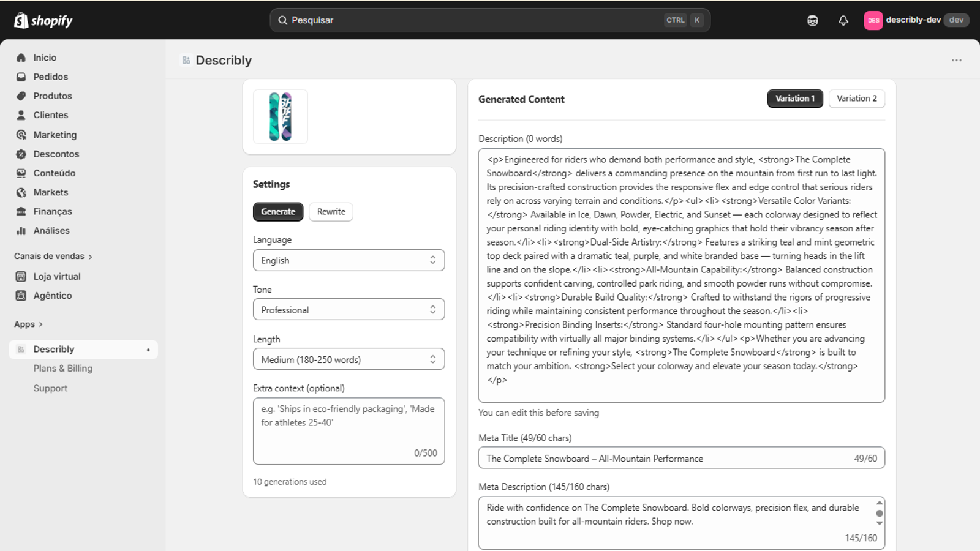Click the Clientes person icon
The height and width of the screenshot is (551, 980).
[21, 114]
